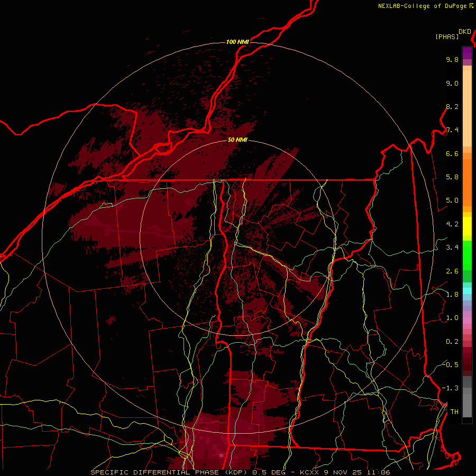Click the 1.8 value on the color scale
476x476 pixels.
[x=452, y=295]
